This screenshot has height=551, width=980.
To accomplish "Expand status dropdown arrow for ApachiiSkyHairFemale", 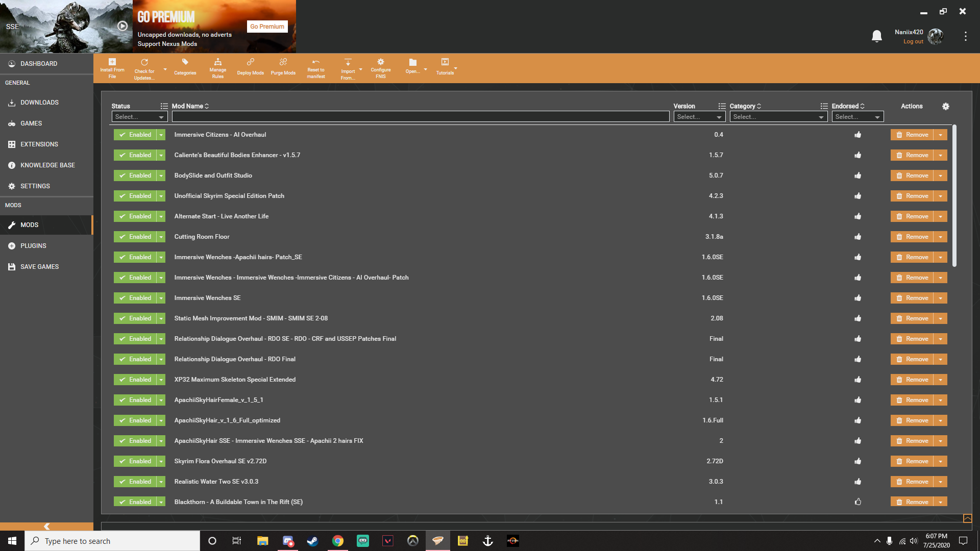I will [x=161, y=400].
